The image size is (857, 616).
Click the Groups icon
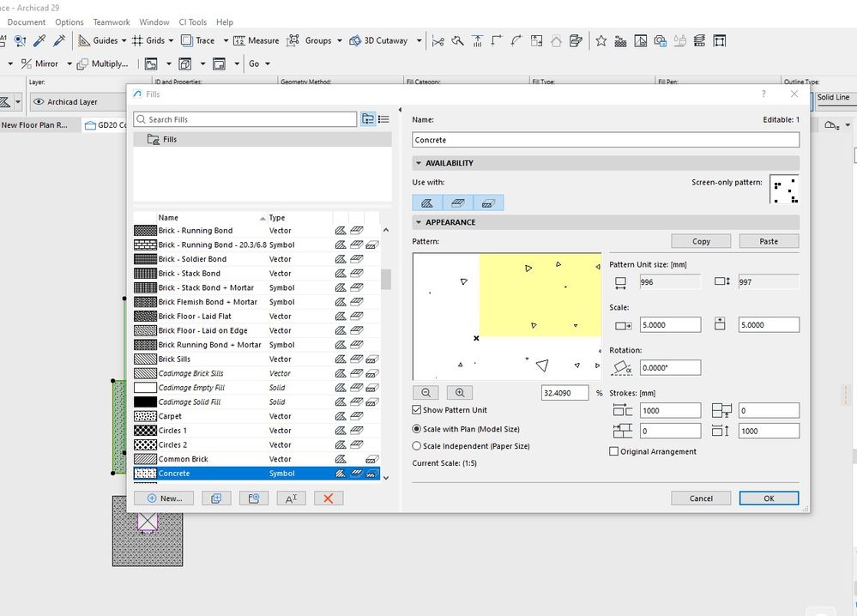click(x=293, y=40)
